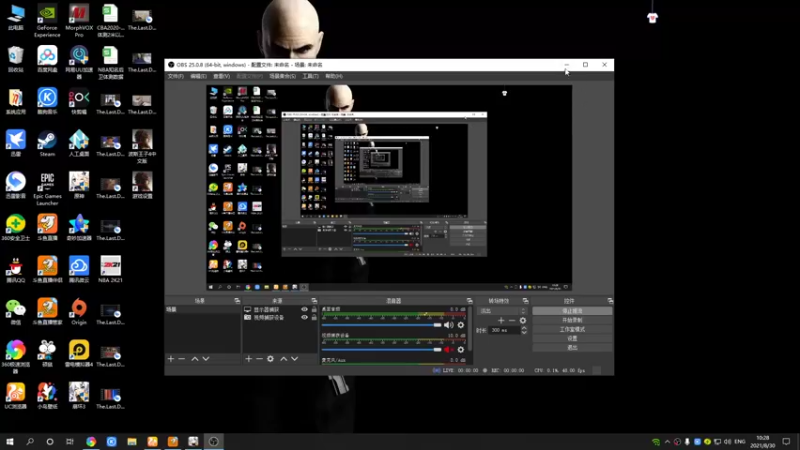Open the scene transition type dropdown
800x450 pixels.
coord(502,311)
